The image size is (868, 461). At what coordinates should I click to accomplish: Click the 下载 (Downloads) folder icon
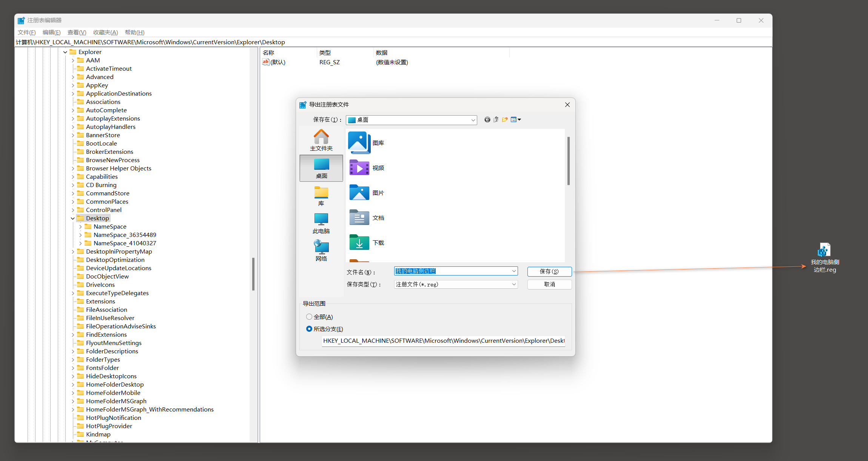359,242
